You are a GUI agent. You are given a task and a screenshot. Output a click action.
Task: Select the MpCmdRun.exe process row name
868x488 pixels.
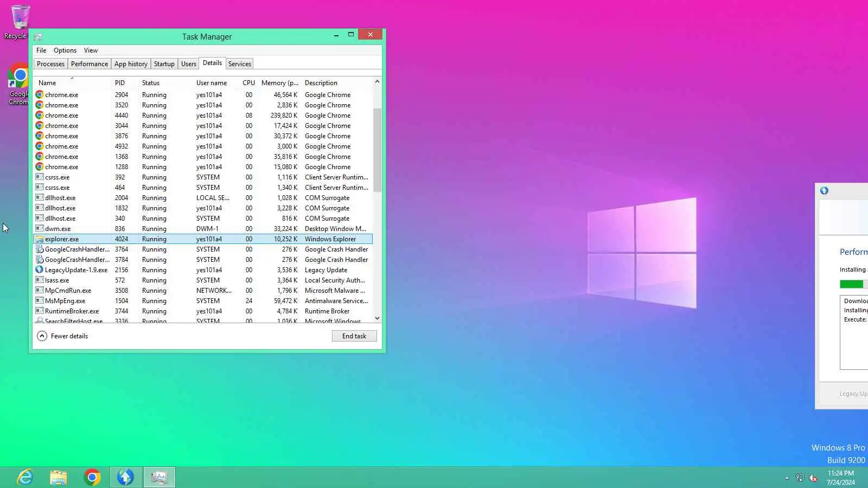pos(68,291)
